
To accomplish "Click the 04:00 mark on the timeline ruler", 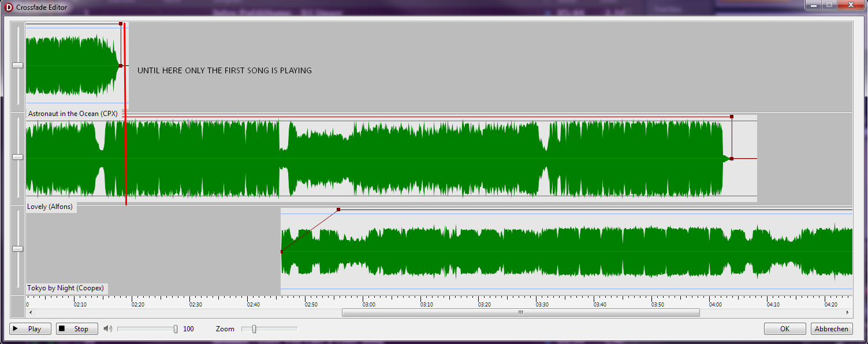I will [716, 304].
